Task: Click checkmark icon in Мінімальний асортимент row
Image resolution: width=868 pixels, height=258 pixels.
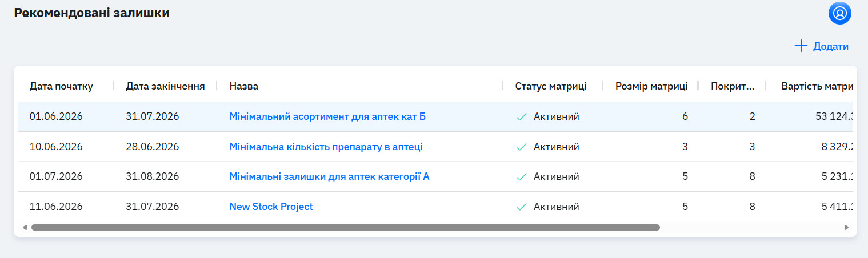Action: pos(521,117)
